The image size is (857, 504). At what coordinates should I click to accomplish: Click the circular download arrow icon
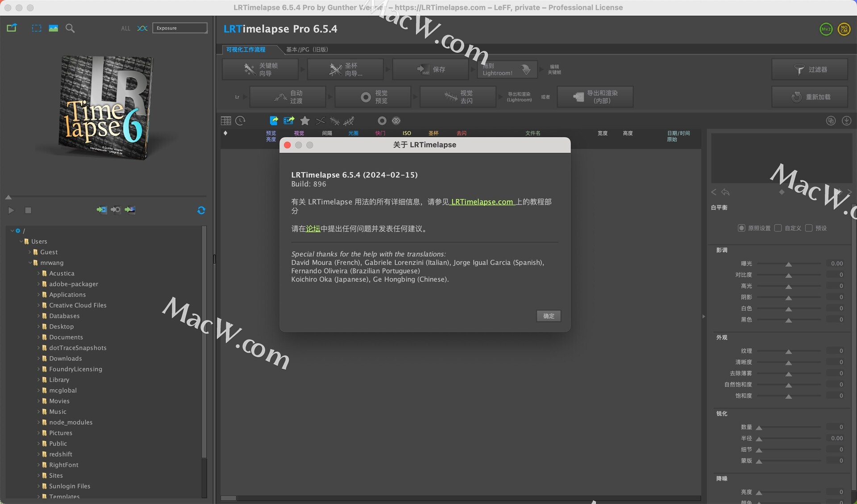[846, 121]
